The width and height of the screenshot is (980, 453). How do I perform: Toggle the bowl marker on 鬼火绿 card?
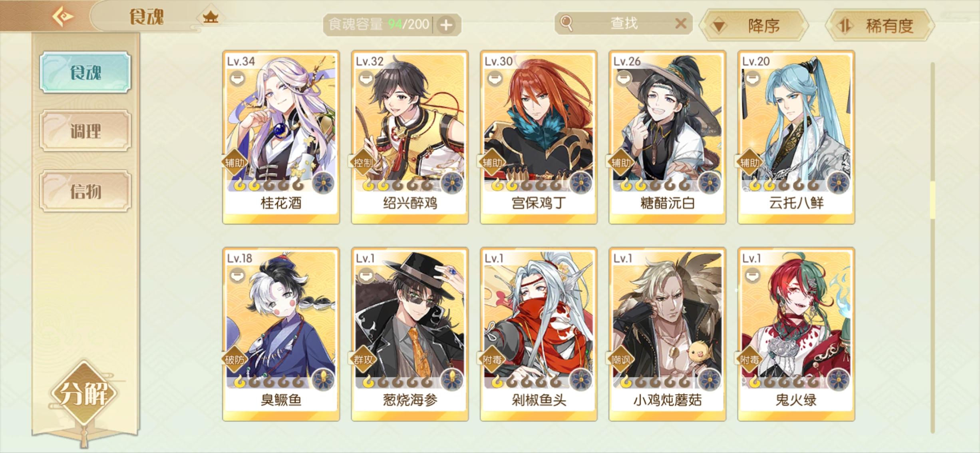(753, 276)
